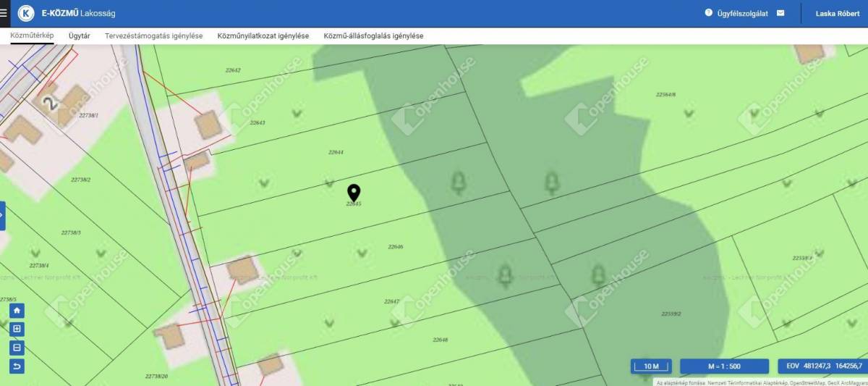Zoom out using the minus button
The height and width of the screenshot is (386, 868).
tap(17, 348)
